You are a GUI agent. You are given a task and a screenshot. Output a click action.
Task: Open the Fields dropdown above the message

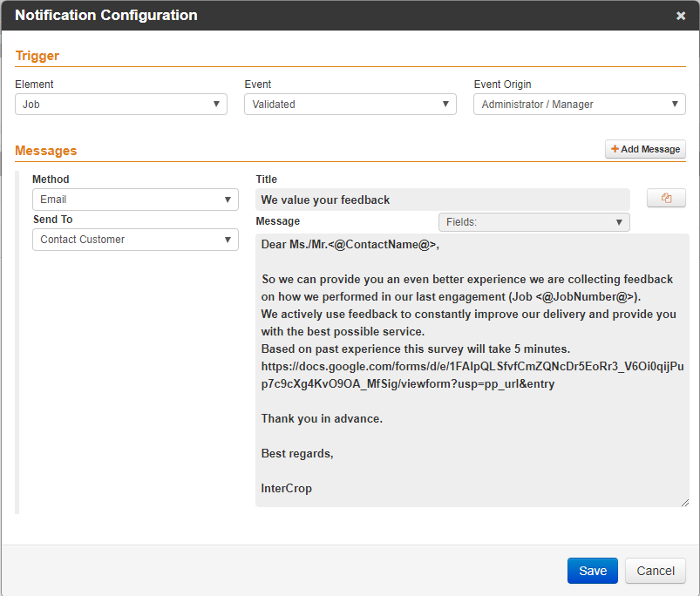pos(533,222)
